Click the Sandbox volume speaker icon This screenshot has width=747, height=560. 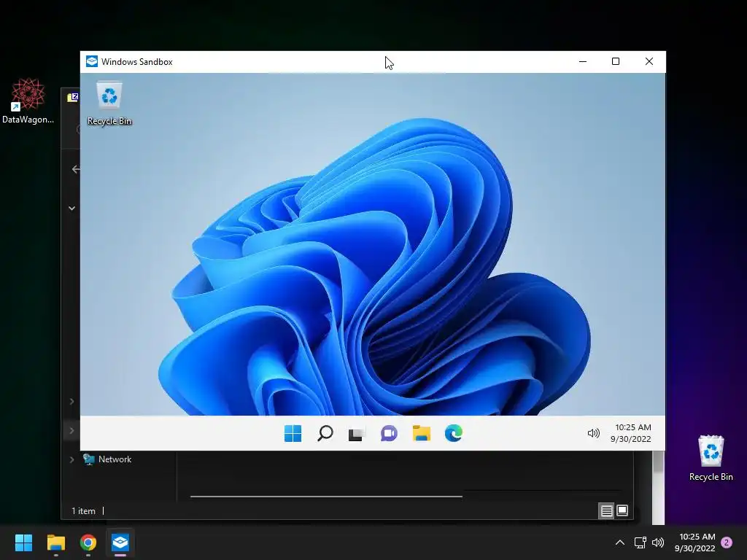[x=593, y=433]
